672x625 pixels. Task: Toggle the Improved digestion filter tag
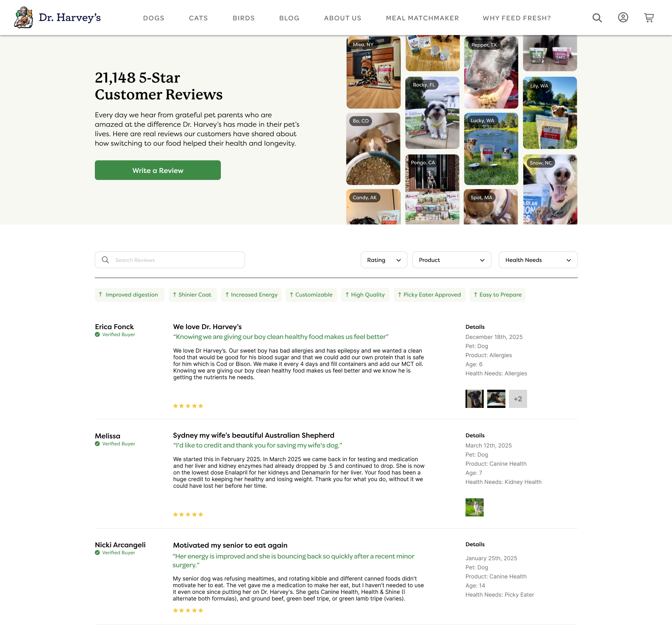pyautogui.click(x=129, y=295)
